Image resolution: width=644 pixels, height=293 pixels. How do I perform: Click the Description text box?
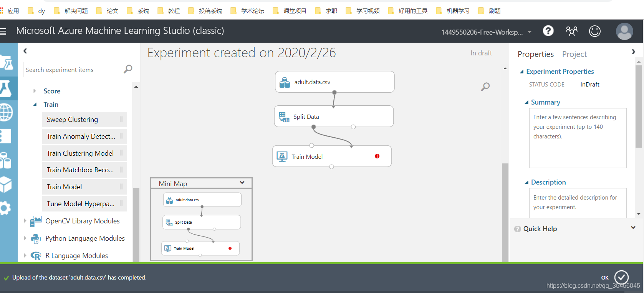(578, 203)
